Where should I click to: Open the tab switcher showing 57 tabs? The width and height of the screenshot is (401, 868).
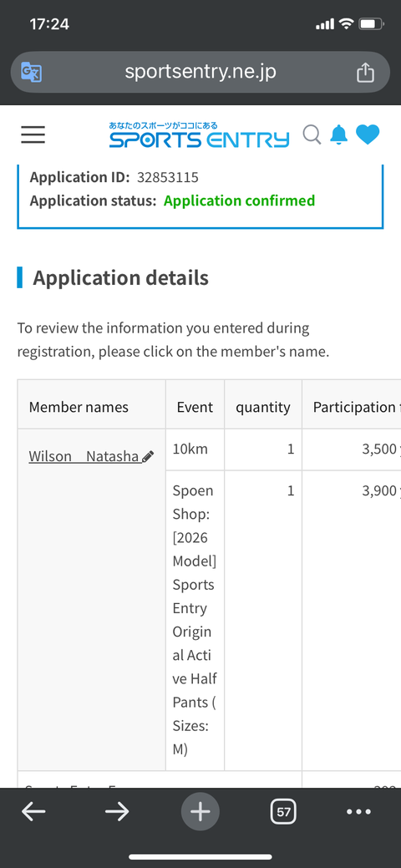click(283, 812)
